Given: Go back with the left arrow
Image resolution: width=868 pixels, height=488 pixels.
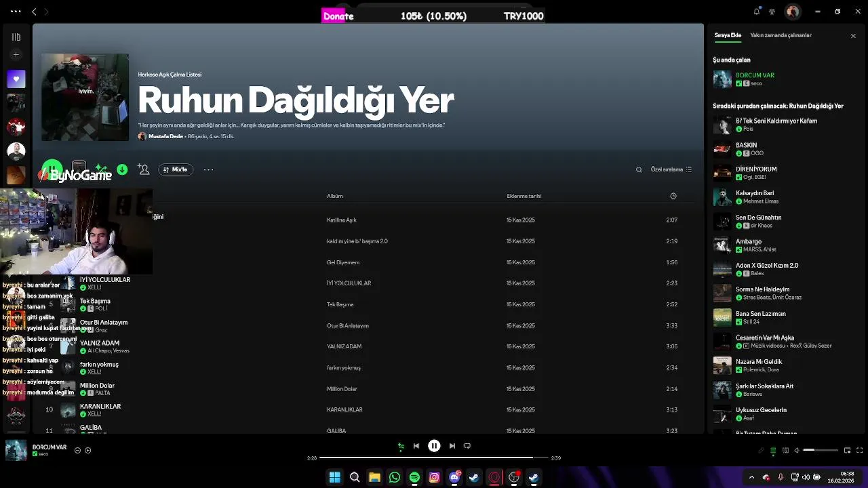Looking at the screenshot, I should pyautogui.click(x=34, y=12).
